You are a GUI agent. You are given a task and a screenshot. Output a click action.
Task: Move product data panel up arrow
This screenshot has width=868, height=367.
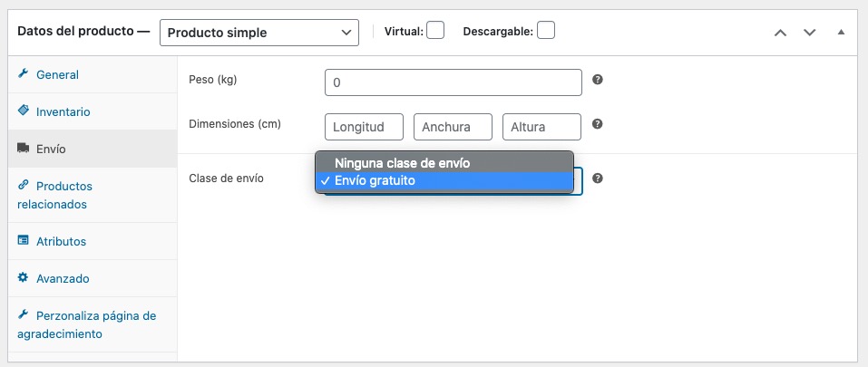coord(780,32)
